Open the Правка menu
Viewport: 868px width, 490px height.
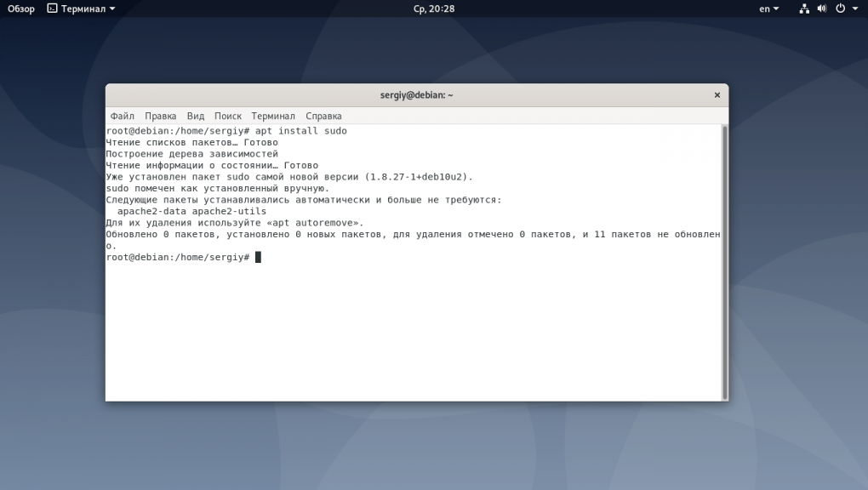(161, 116)
